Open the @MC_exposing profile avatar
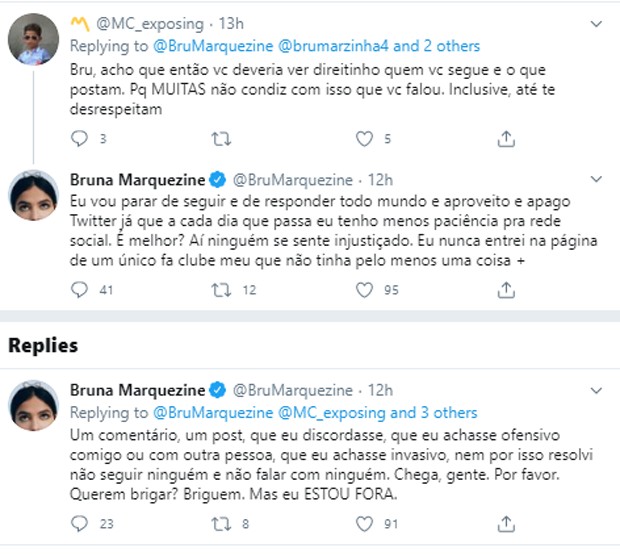Screen dimensions: 620x556 pyautogui.click(x=31, y=41)
